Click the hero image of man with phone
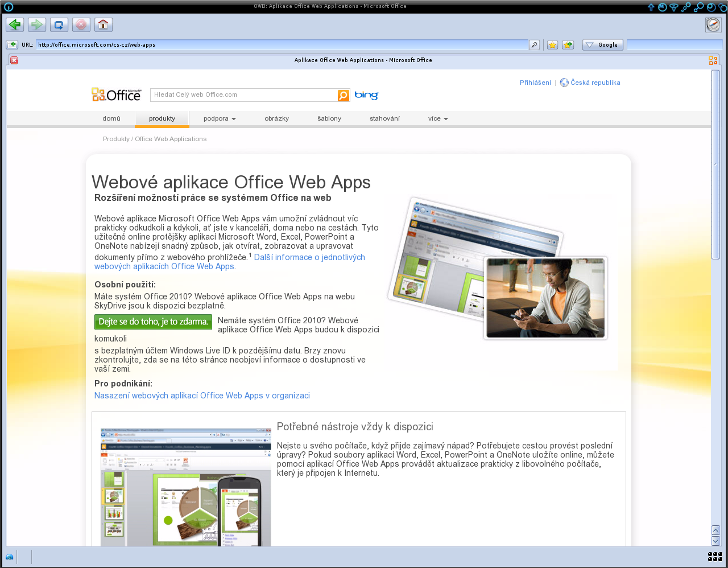728x568 pixels. [x=545, y=298]
